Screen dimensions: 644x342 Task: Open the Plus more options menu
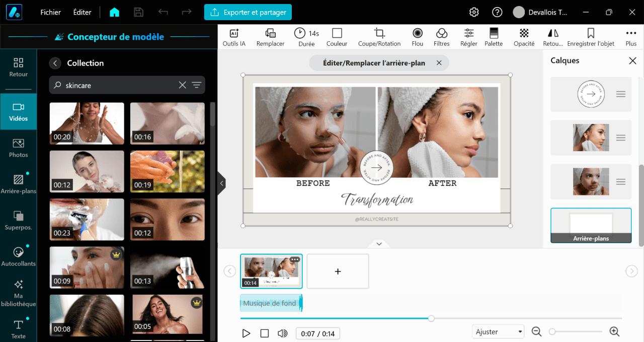pos(631,37)
